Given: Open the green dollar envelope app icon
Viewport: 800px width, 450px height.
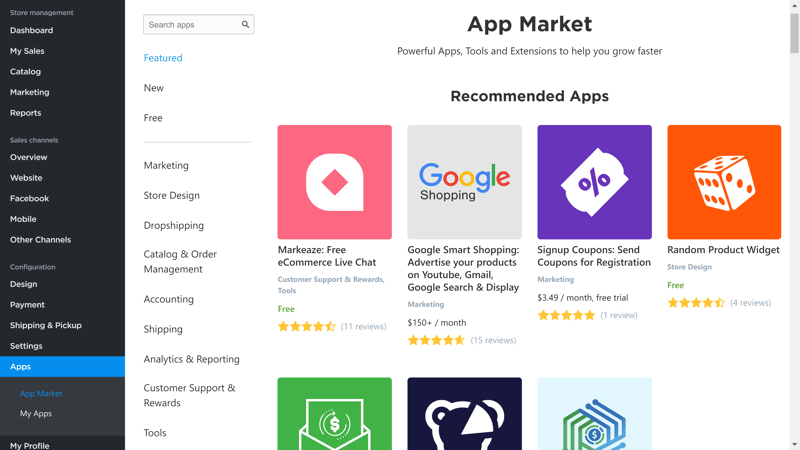Looking at the screenshot, I should [x=335, y=414].
